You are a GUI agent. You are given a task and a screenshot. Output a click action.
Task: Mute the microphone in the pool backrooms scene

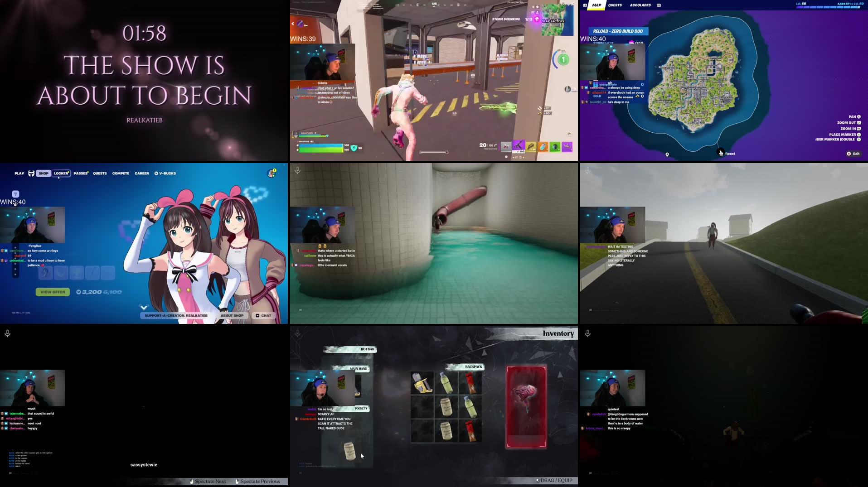tap(297, 170)
